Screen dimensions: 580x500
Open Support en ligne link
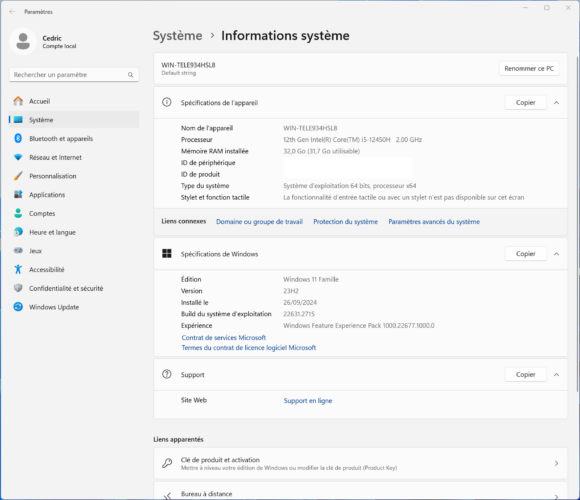click(x=308, y=401)
